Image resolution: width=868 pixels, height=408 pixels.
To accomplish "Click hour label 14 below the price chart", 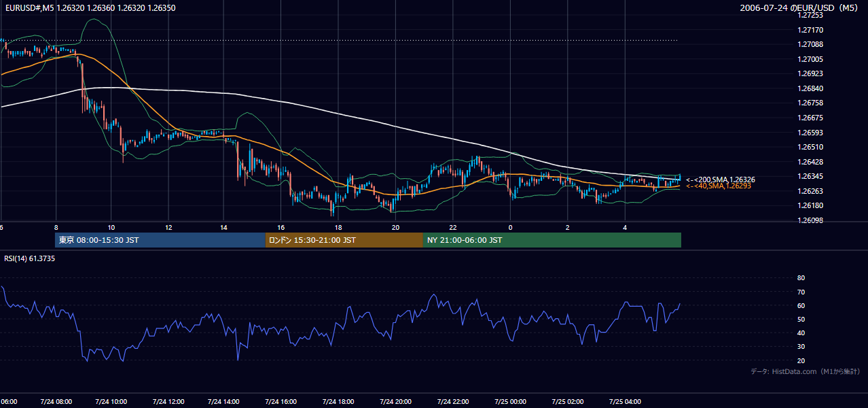I will 225,227.
